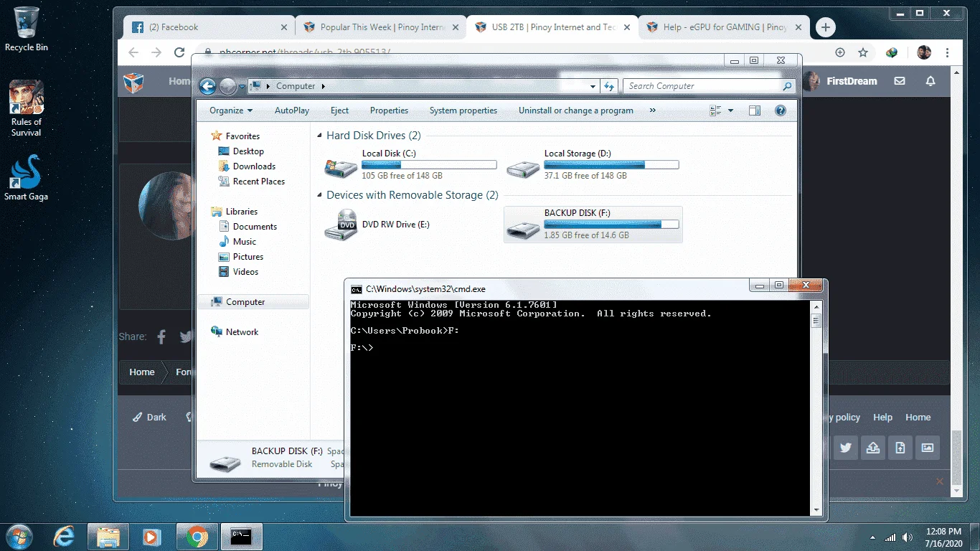Open Explorer Help question mark icon

click(781, 110)
